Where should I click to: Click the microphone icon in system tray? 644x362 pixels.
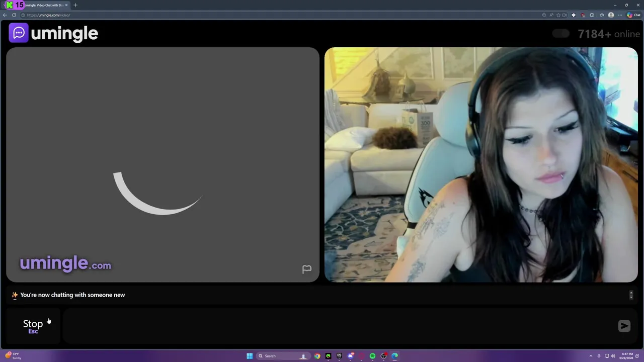[599, 356]
